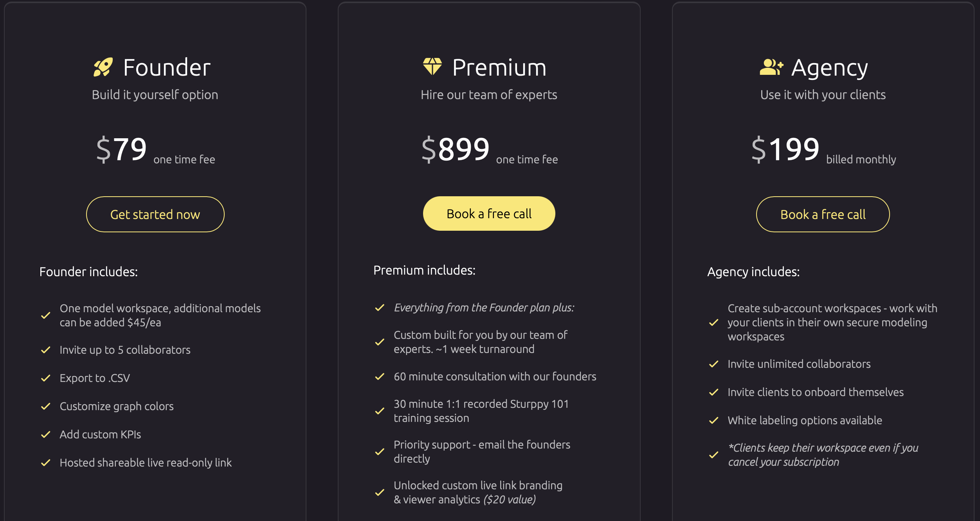Click checkmark next to 60 minute consultation
Screen dimensions: 980x521
pyautogui.click(x=380, y=376)
